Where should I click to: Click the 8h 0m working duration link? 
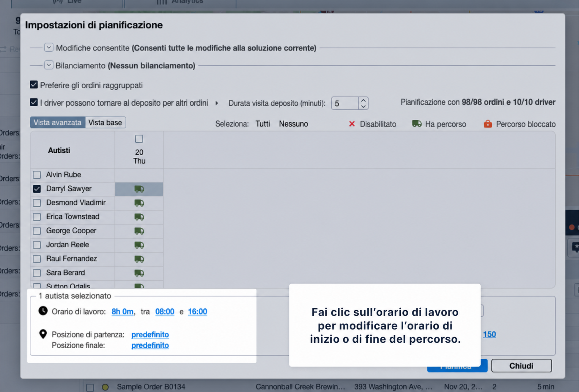pyautogui.click(x=122, y=312)
